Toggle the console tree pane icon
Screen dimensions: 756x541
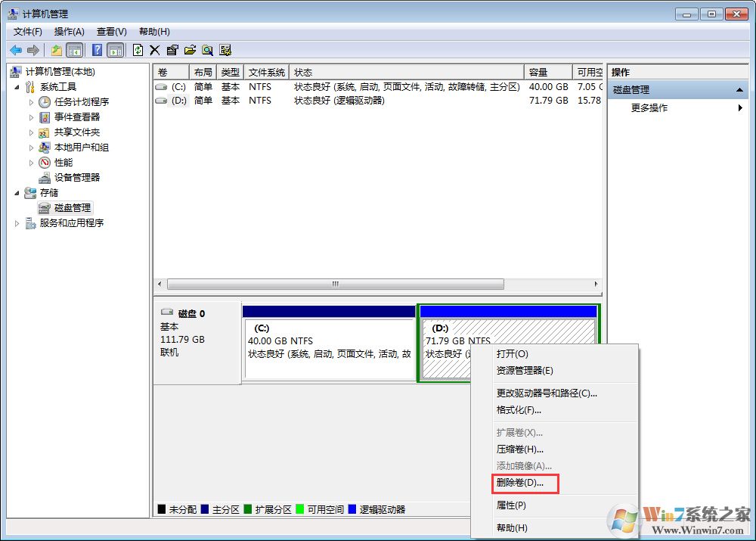[74, 50]
